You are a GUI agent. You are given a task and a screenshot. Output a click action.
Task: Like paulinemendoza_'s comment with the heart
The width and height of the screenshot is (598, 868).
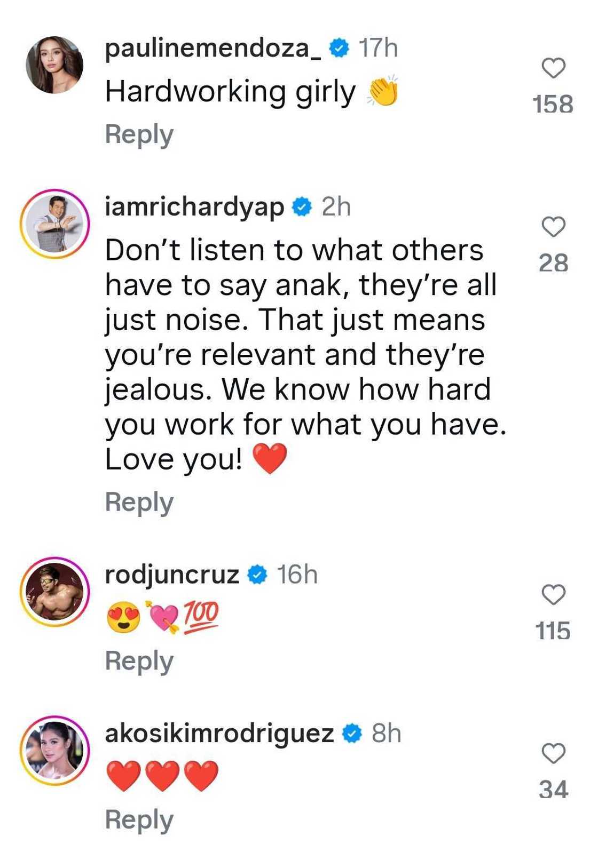553,68
